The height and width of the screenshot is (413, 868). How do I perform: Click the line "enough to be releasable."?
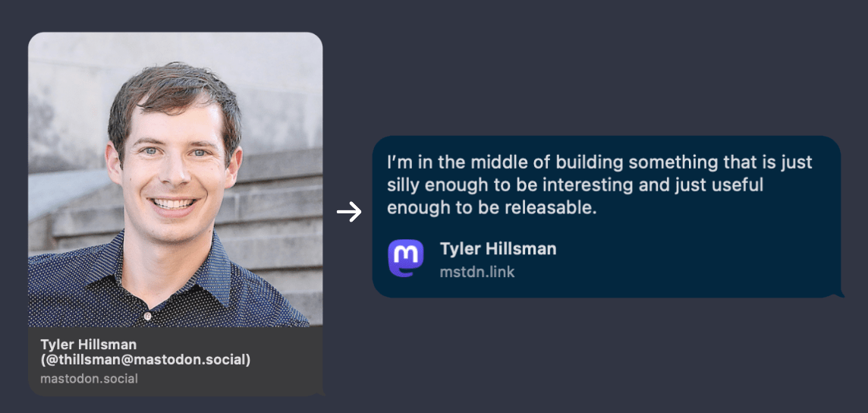(x=492, y=208)
